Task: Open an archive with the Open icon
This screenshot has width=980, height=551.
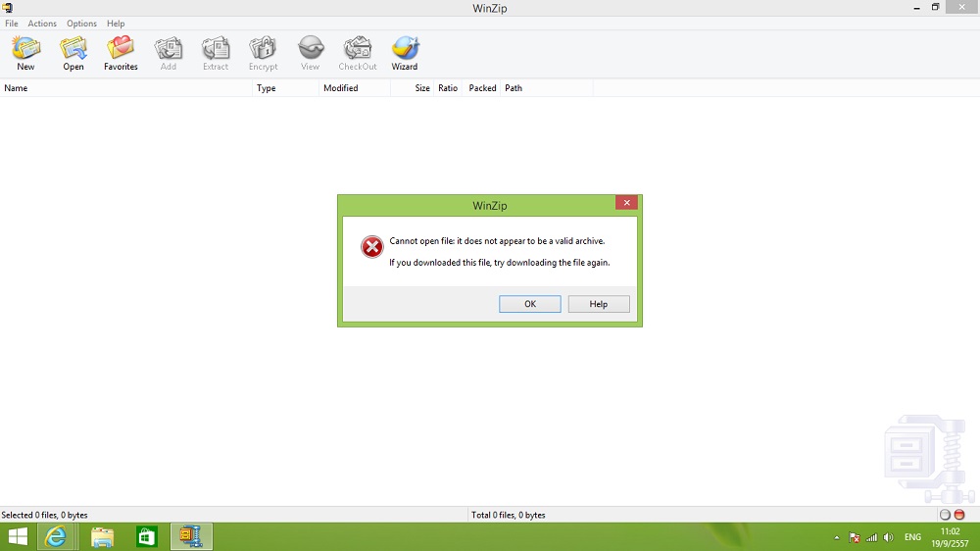Action: [73, 53]
